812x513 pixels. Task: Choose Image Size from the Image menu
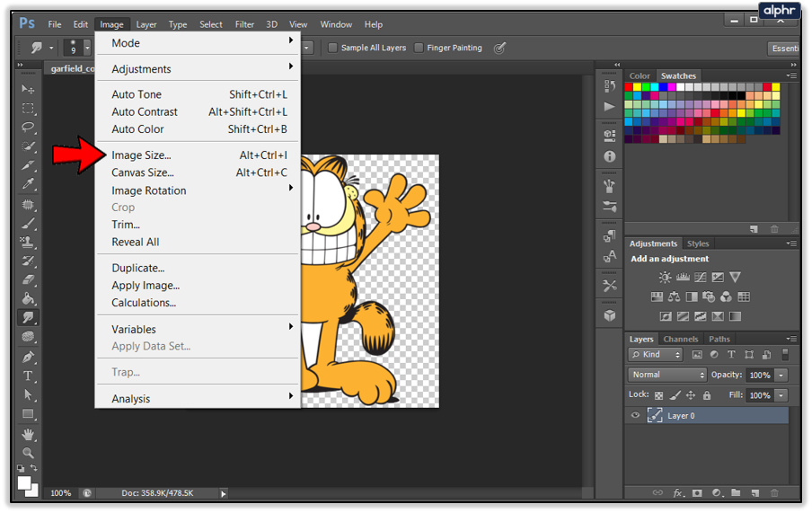pos(141,155)
